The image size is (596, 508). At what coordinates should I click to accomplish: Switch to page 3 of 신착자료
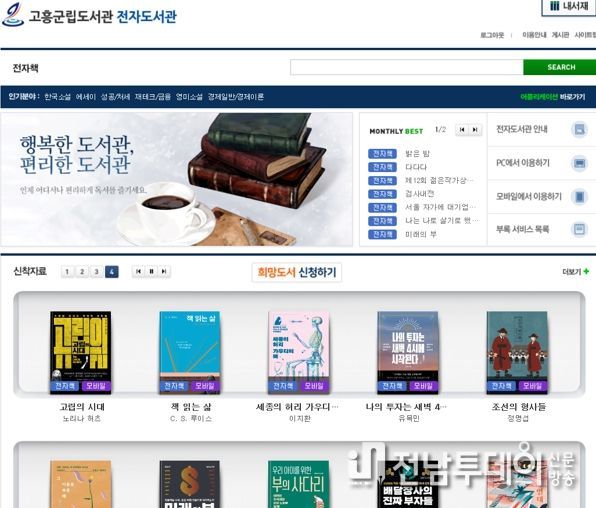point(97,271)
